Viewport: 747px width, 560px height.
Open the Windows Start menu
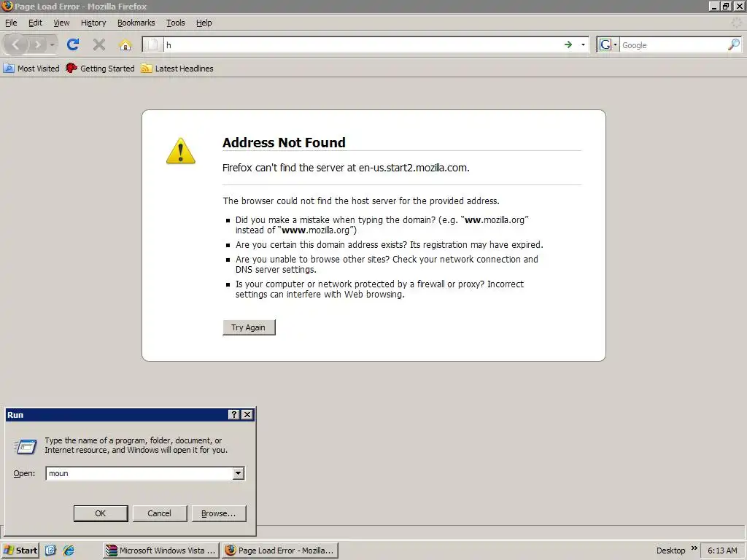(20, 551)
